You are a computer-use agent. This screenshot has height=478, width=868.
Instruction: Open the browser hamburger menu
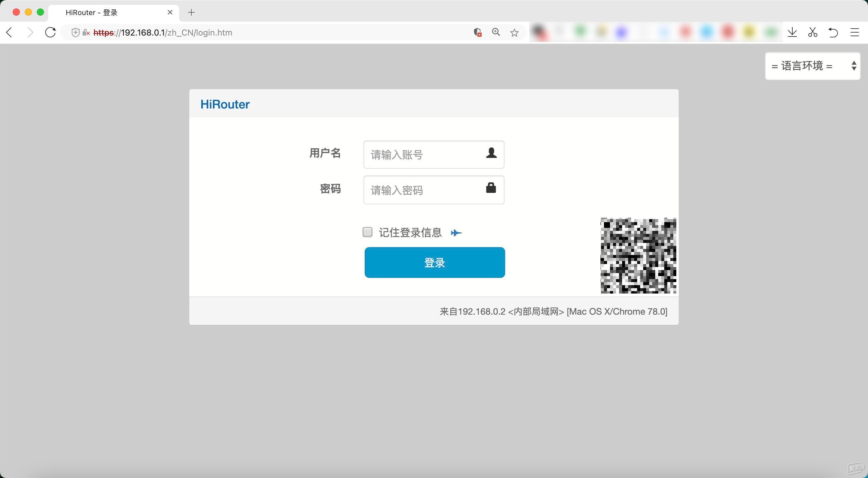854,32
